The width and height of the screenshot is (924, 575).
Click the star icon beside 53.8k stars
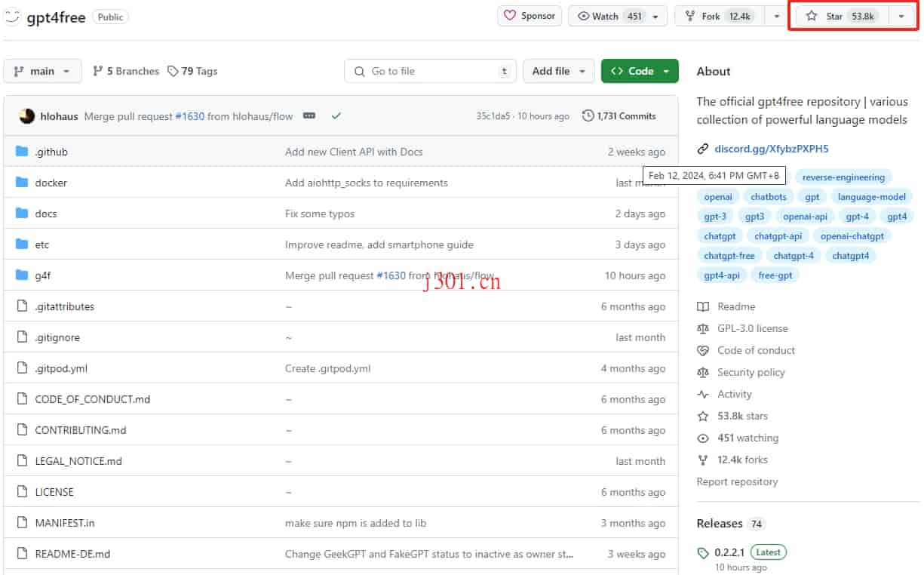tap(703, 416)
